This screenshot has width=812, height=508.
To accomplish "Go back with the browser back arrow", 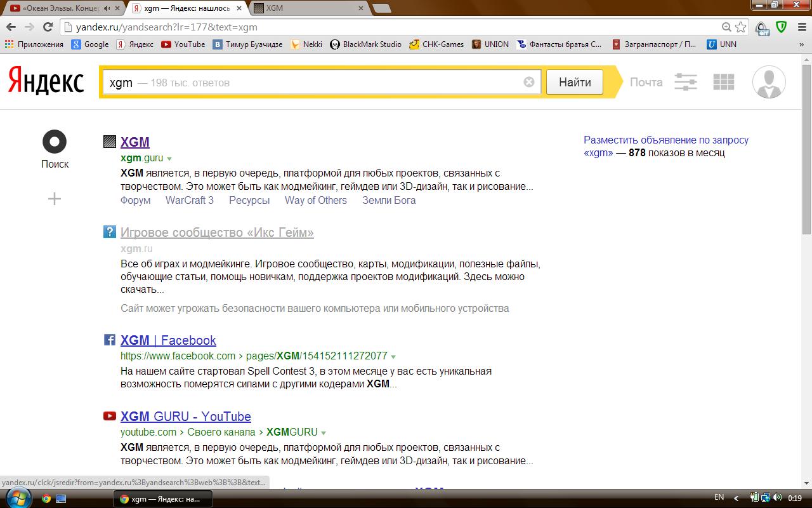I will pos(11,27).
